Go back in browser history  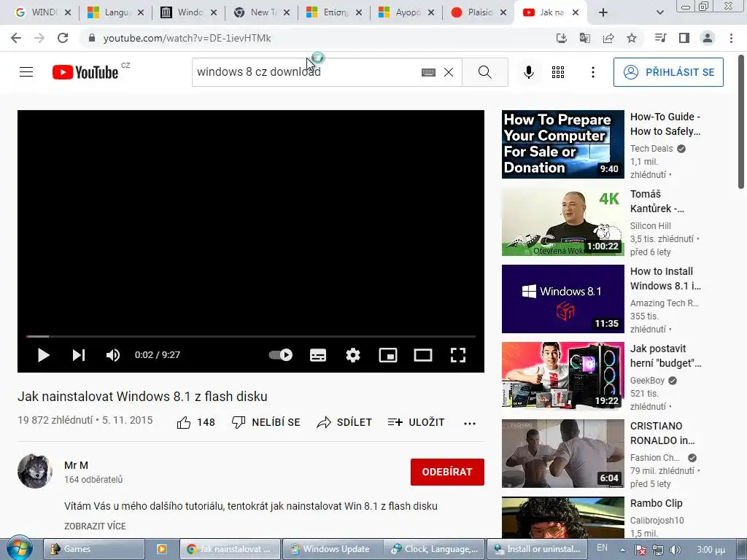point(16,38)
